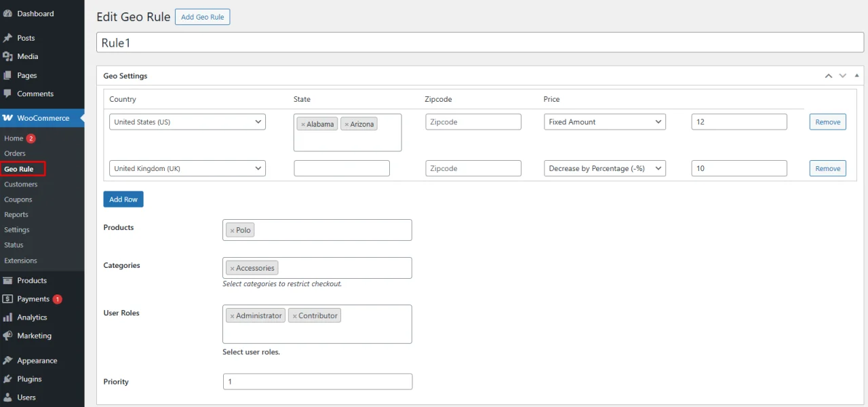The width and height of the screenshot is (868, 407).
Task: Collapse the Geo Settings panel
Action: point(856,76)
